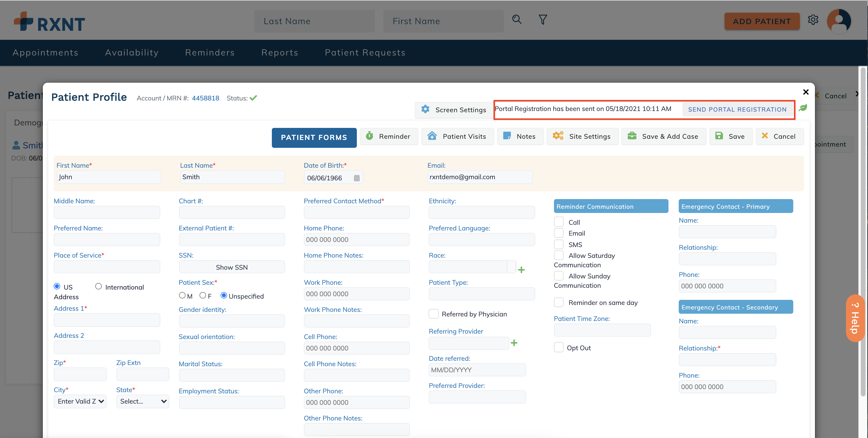
Task: Click the RXNT logo
Action: [x=49, y=22]
